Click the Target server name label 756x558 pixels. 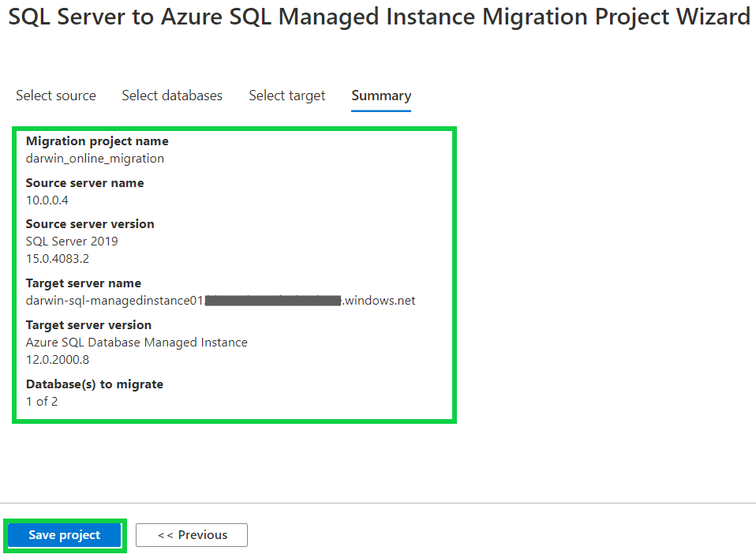84,283
